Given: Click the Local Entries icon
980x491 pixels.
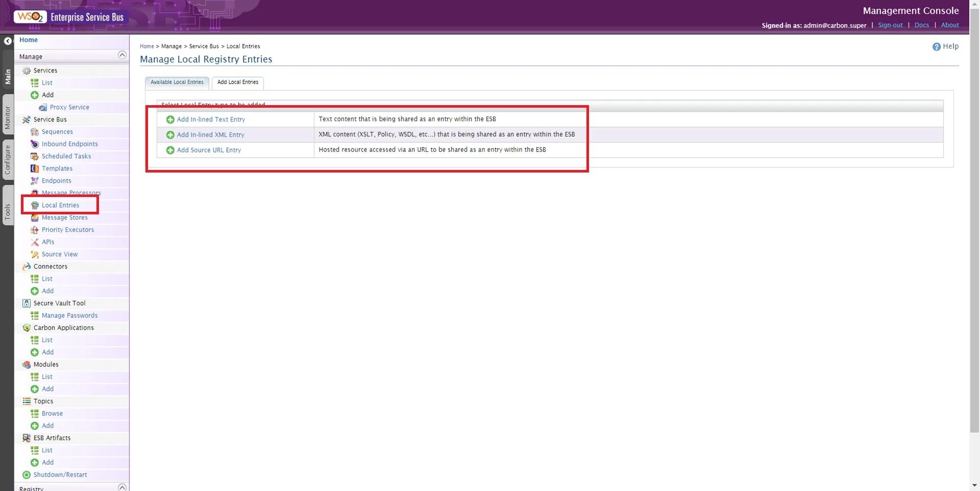Looking at the screenshot, I should pos(35,205).
